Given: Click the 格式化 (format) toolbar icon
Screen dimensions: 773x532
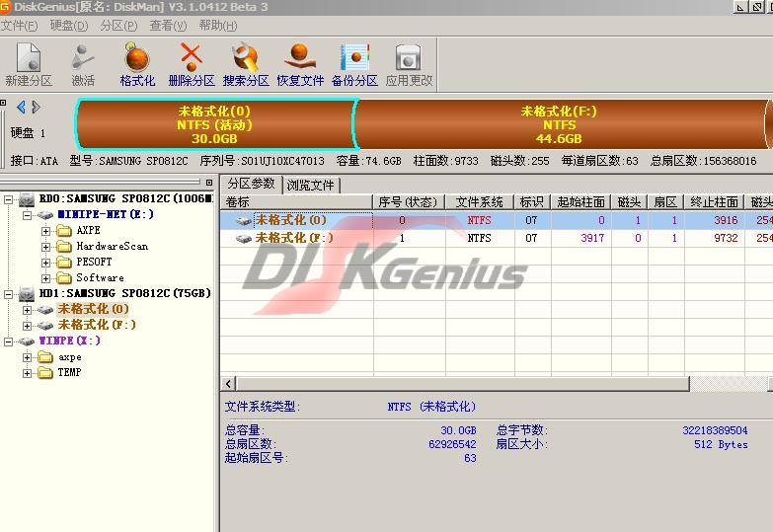Looking at the screenshot, I should click(x=137, y=64).
